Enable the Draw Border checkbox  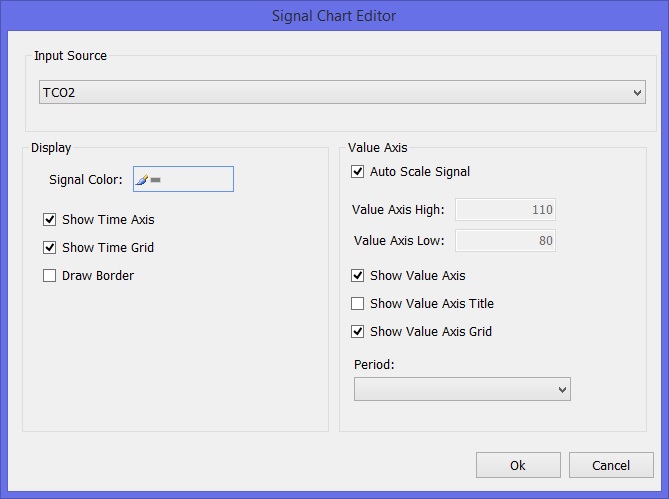pyautogui.click(x=49, y=276)
